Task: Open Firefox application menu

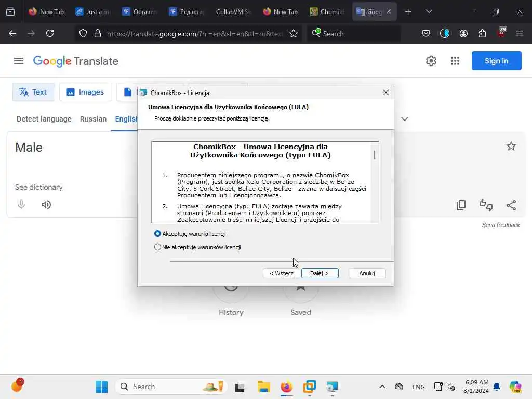Action: coord(519,34)
